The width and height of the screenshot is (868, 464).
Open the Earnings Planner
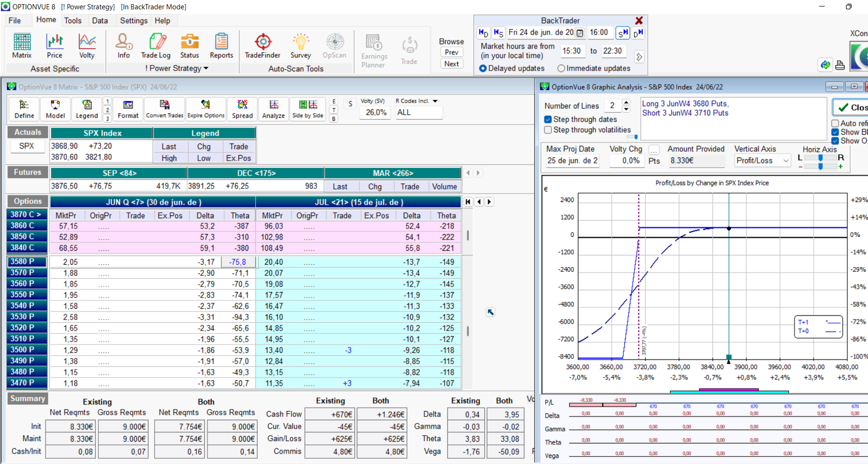374,51
